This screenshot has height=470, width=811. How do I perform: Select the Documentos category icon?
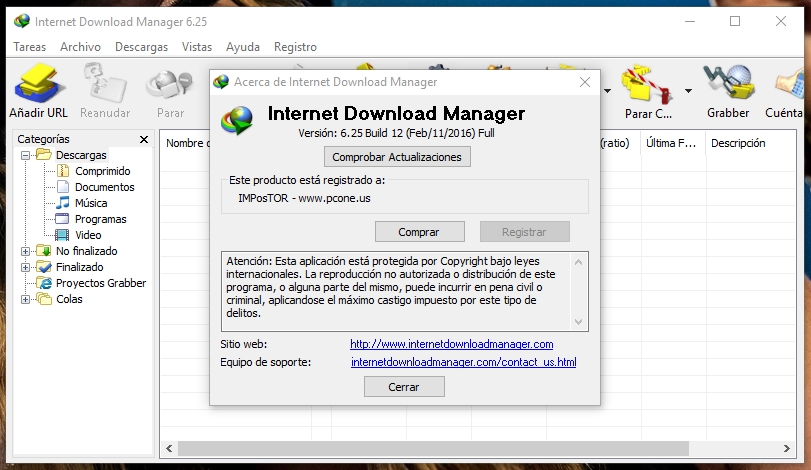tap(63, 187)
